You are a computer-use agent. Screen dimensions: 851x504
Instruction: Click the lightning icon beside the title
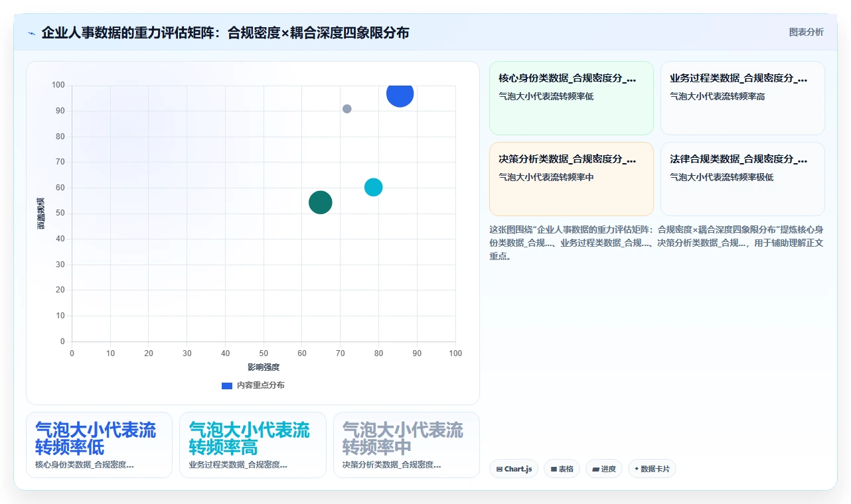(32, 33)
